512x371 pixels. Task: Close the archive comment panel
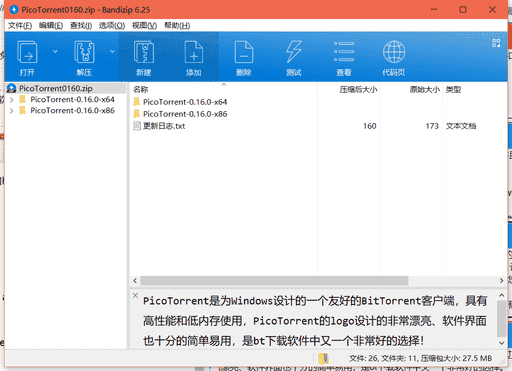click(135, 295)
